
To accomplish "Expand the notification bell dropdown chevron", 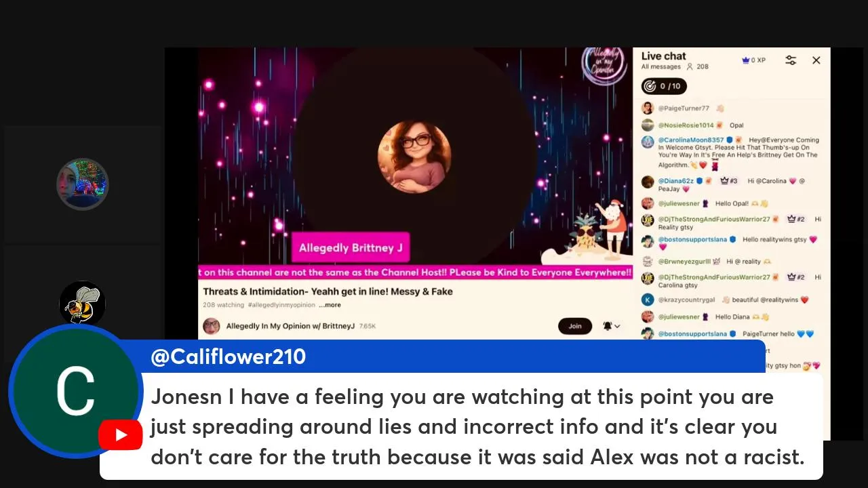I will click(617, 326).
